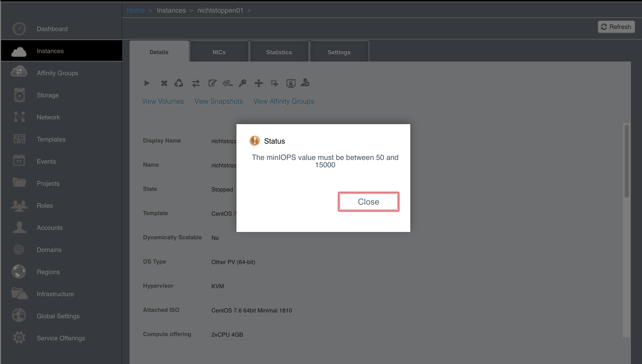This screenshot has width=642, height=364.
Task: Click the change service offering arrows icon
Action: pyautogui.click(x=196, y=83)
